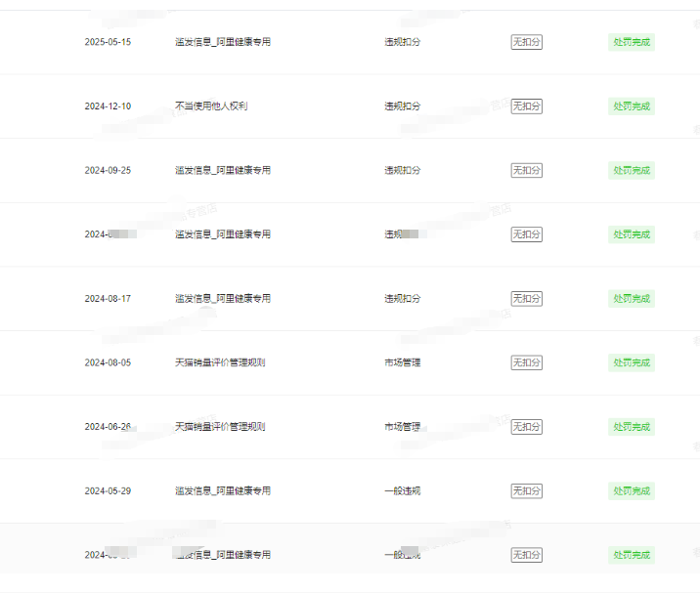Click 处罚完成 status for the 2024-08-17 record

tap(631, 298)
